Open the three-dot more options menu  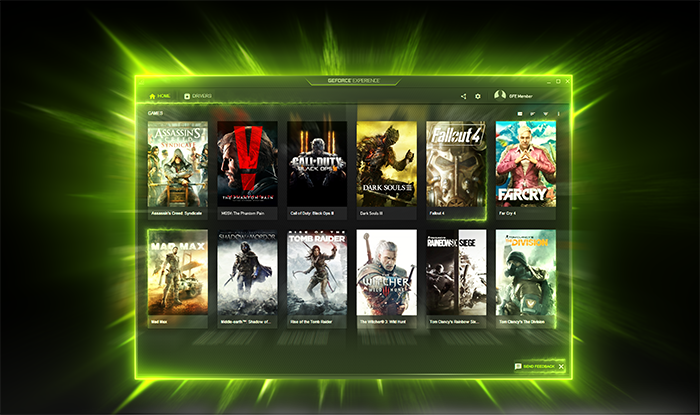(x=558, y=114)
